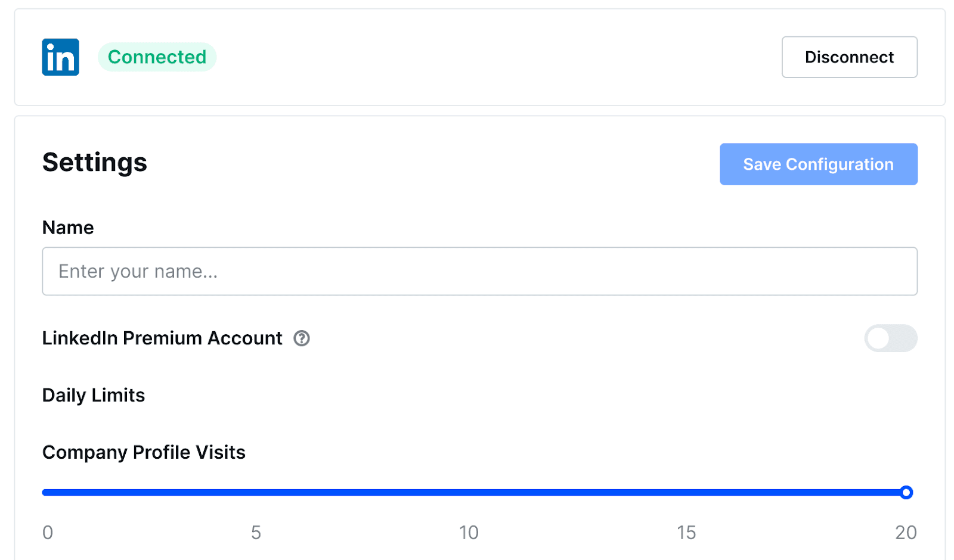The image size is (954, 560).
Task: Click the 5 tick label under the slider
Action: tap(256, 533)
